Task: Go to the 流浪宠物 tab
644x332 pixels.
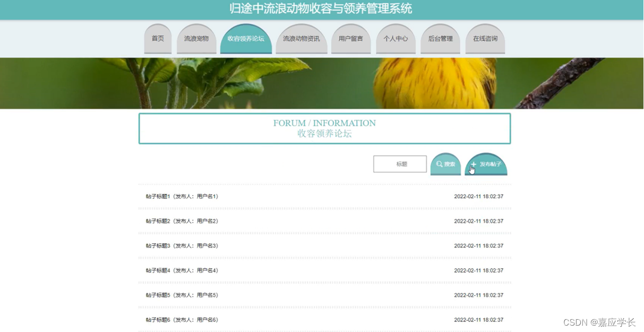Action: click(196, 39)
